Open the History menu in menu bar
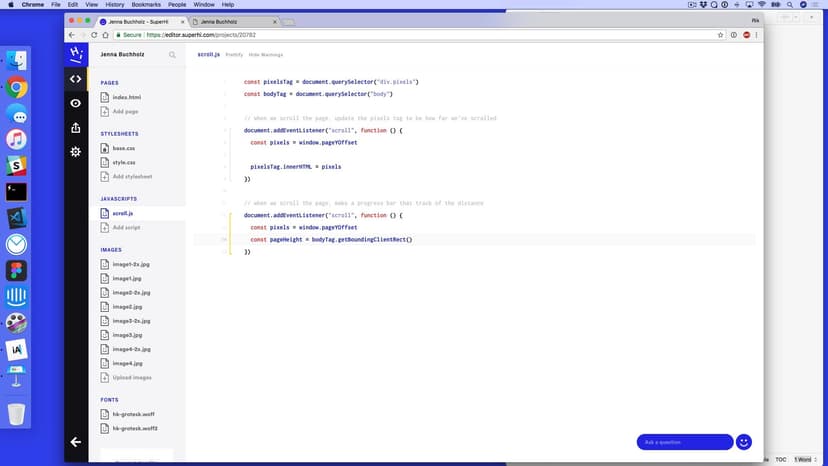 pyautogui.click(x=114, y=5)
